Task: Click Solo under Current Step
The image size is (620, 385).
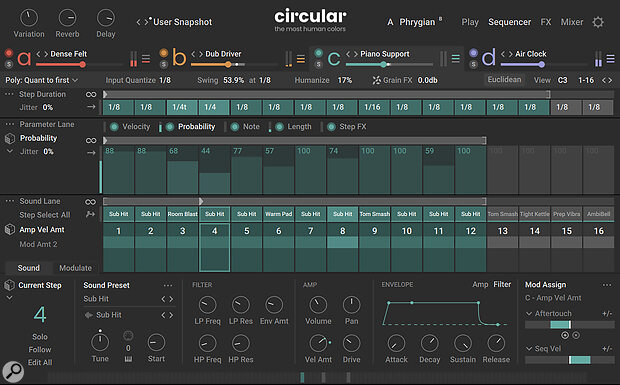Action: [40, 337]
